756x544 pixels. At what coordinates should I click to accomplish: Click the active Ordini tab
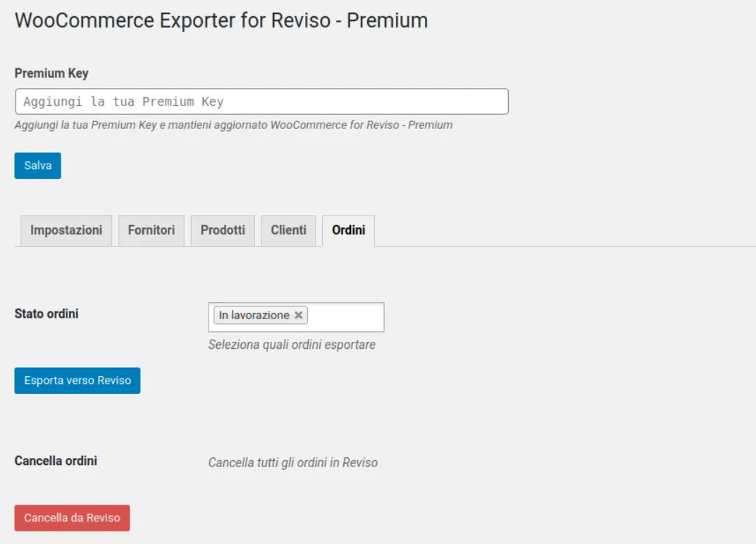click(348, 230)
